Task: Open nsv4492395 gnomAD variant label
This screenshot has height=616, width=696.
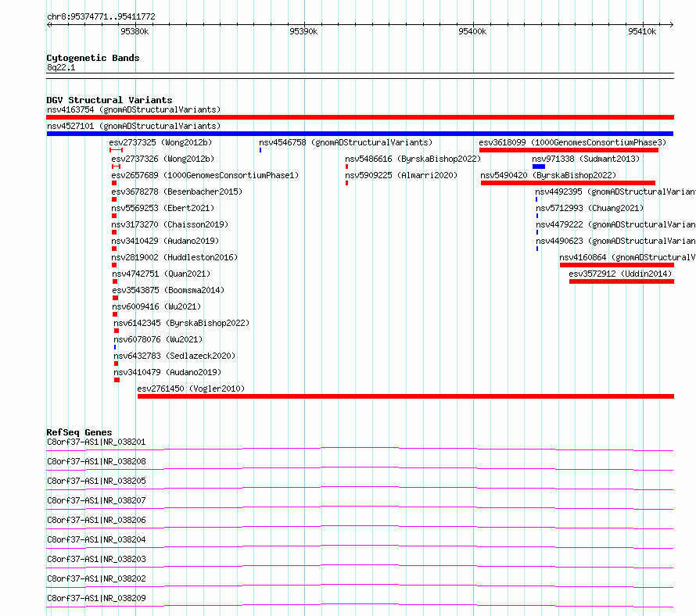Action: tap(615, 192)
